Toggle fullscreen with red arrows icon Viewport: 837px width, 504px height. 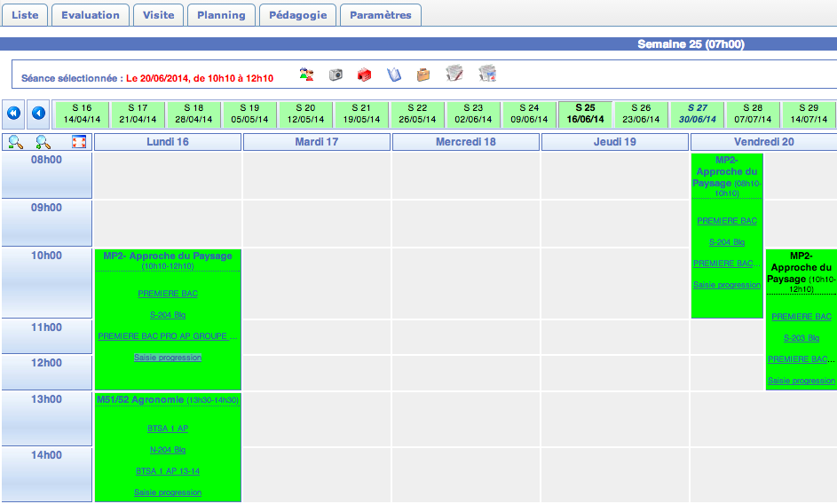click(79, 142)
